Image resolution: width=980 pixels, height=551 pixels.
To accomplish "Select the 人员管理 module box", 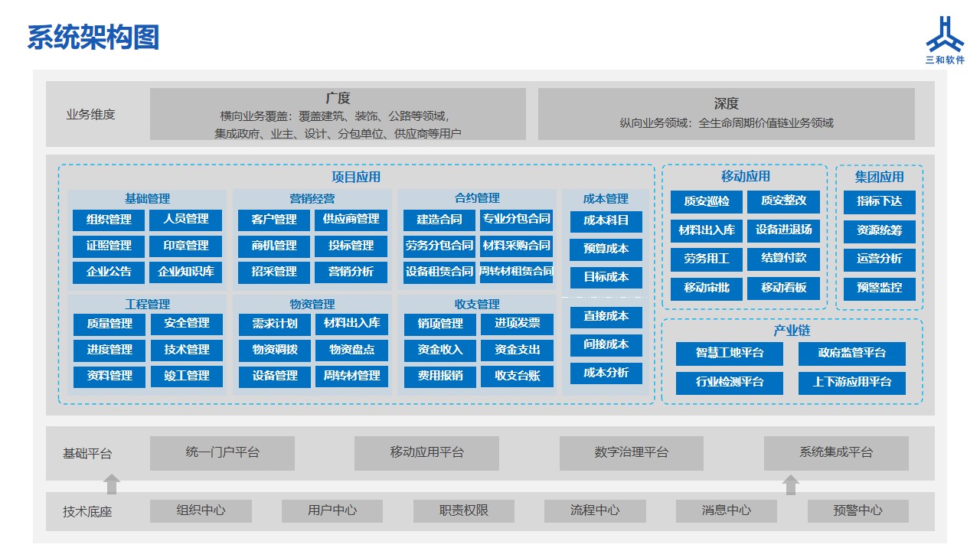I will pyautogui.click(x=186, y=220).
